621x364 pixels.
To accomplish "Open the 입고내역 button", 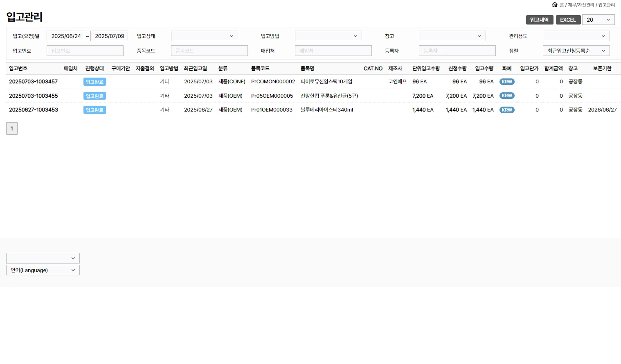I will click(x=539, y=20).
